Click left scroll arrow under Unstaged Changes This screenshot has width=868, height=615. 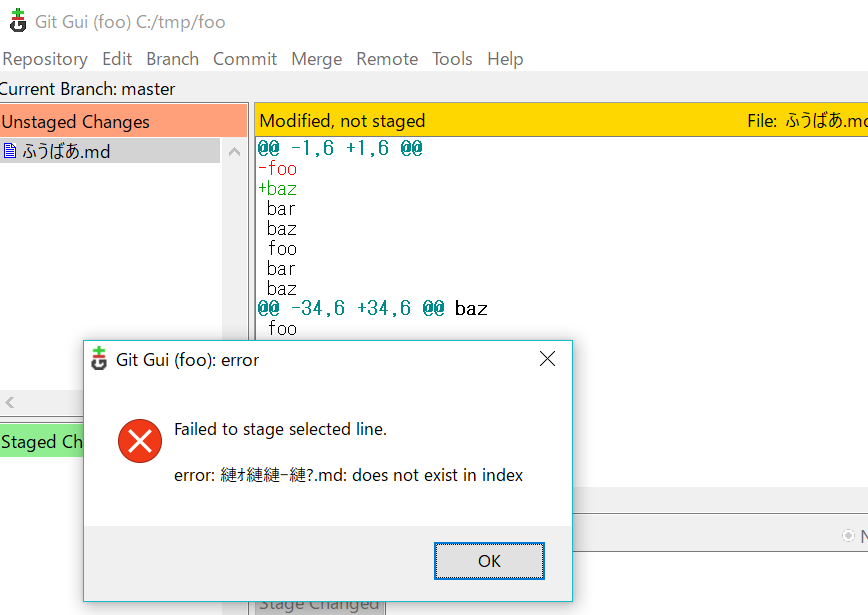(x=10, y=402)
